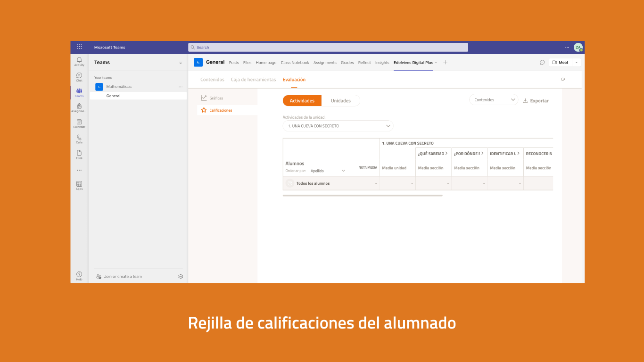This screenshot has height=362, width=644.
Task: Click the General channel avatar icon
Action: [198, 62]
